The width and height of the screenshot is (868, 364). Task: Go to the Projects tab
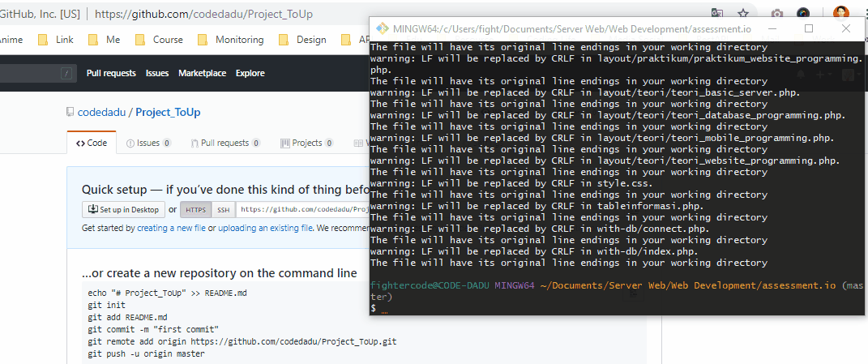tap(306, 143)
